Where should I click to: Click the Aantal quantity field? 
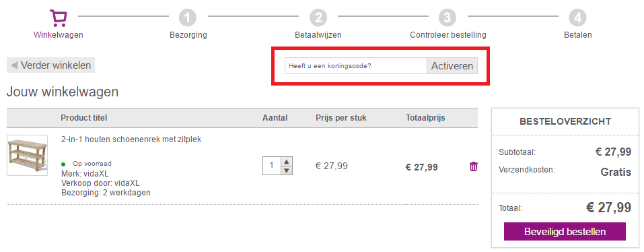[272, 166]
